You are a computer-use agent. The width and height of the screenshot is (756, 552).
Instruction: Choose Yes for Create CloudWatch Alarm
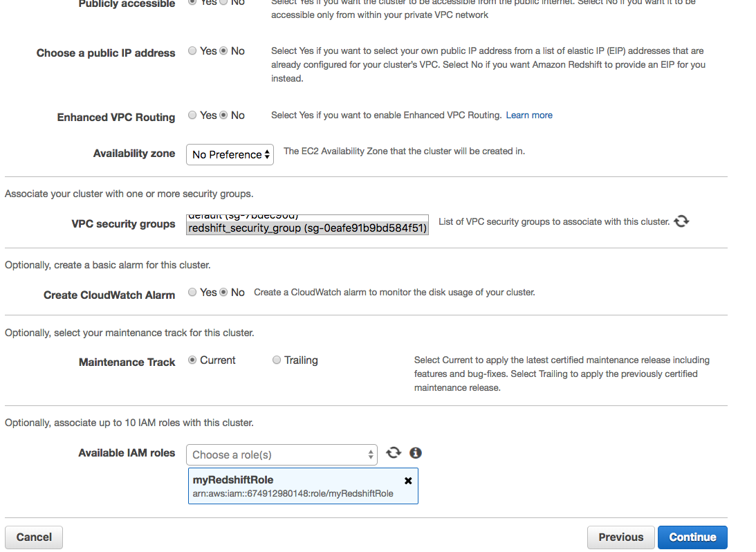pos(192,293)
